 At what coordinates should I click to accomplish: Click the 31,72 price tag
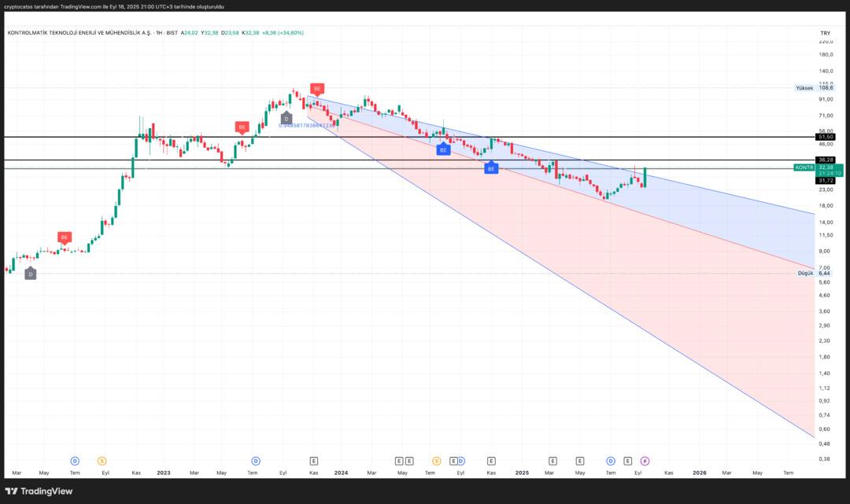(x=826, y=181)
